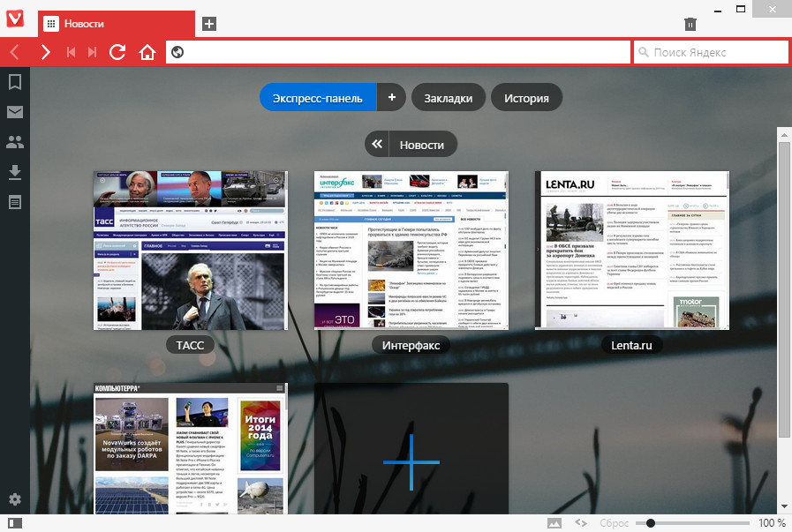Focus the Поиск Яндекс search field

(711, 52)
